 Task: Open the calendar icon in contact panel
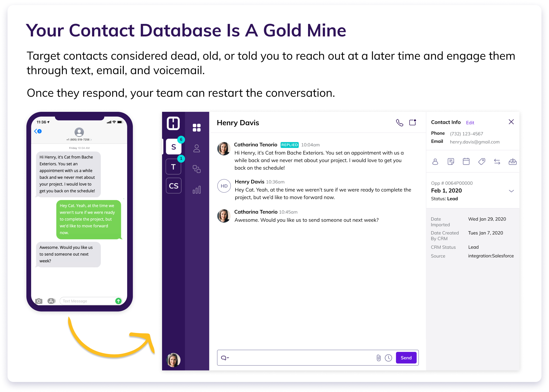tap(466, 161)
